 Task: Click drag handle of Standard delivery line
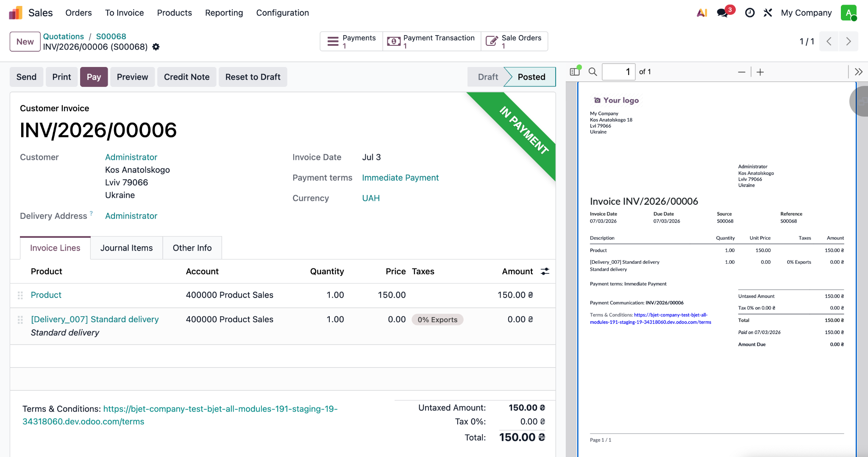(20, 320)
